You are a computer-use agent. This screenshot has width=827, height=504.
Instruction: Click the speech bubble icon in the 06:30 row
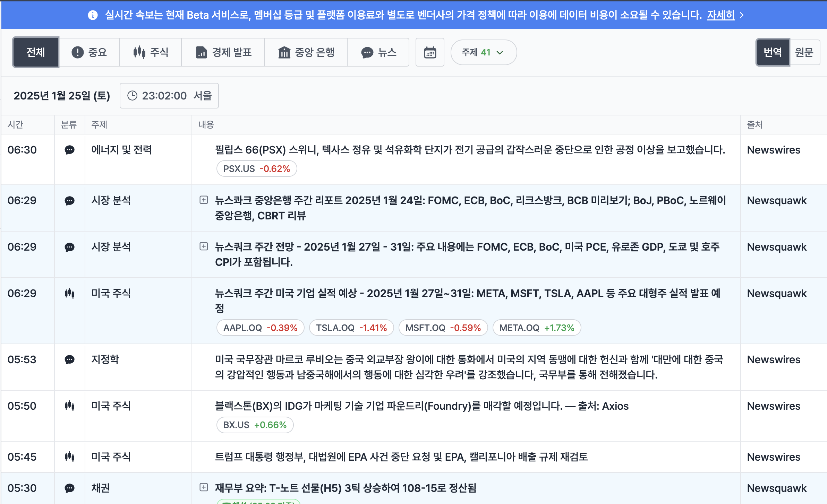click(x=69, y=150)
